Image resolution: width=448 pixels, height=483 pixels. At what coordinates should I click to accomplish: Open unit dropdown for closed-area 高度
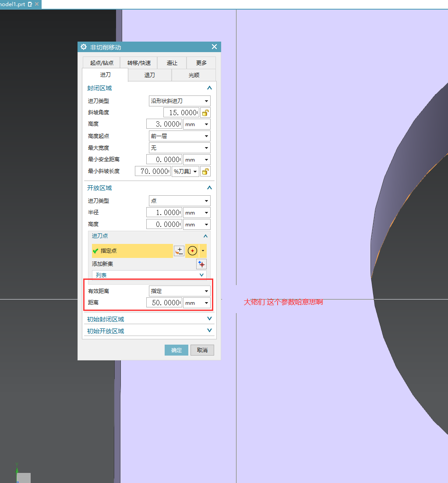click(x=197, y=124)
